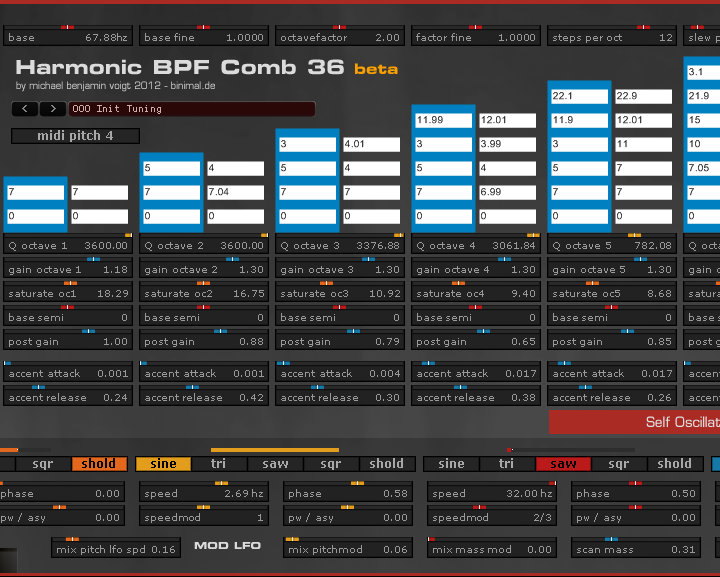
Task: Go to previous preset with left arrow
Action: pyautogui.click(x=25, y=109)
